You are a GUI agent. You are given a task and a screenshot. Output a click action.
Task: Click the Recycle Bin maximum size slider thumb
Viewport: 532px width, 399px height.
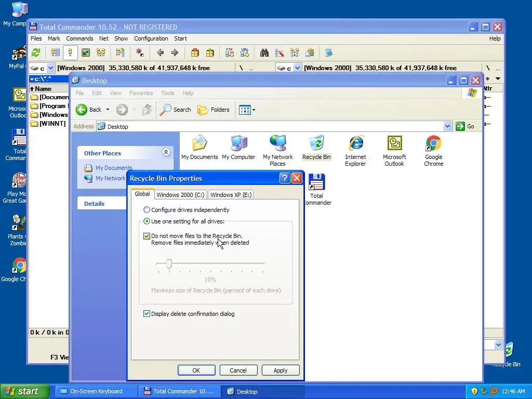169,263
